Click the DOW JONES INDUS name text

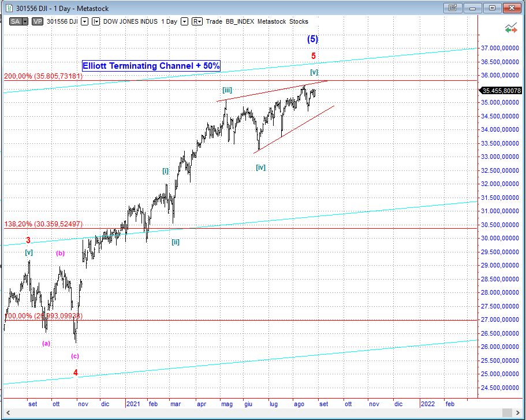pyautogui.click(x=130, y=21)
